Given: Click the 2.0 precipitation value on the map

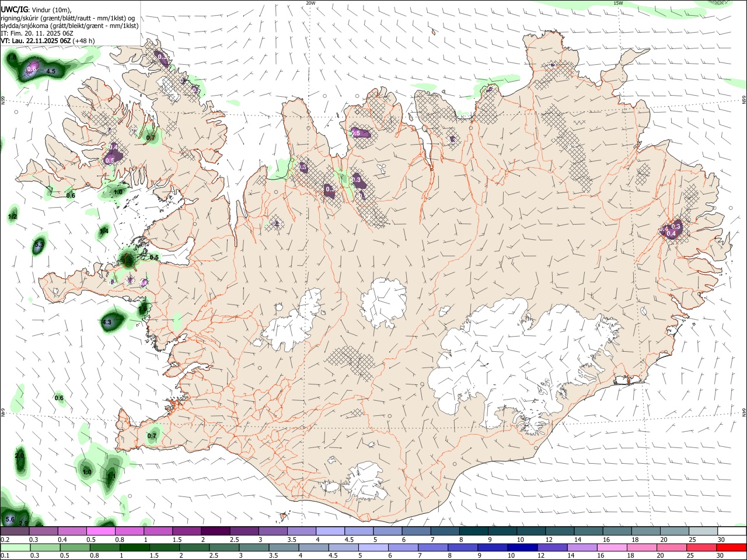Looking at the screenshot, I should [x=19, y=456].
